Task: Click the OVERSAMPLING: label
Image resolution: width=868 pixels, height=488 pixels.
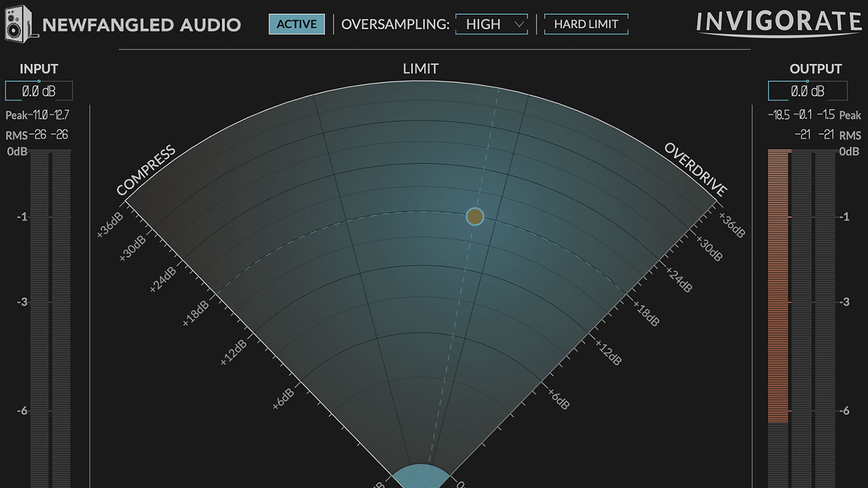Action: (x=395, y=24)
